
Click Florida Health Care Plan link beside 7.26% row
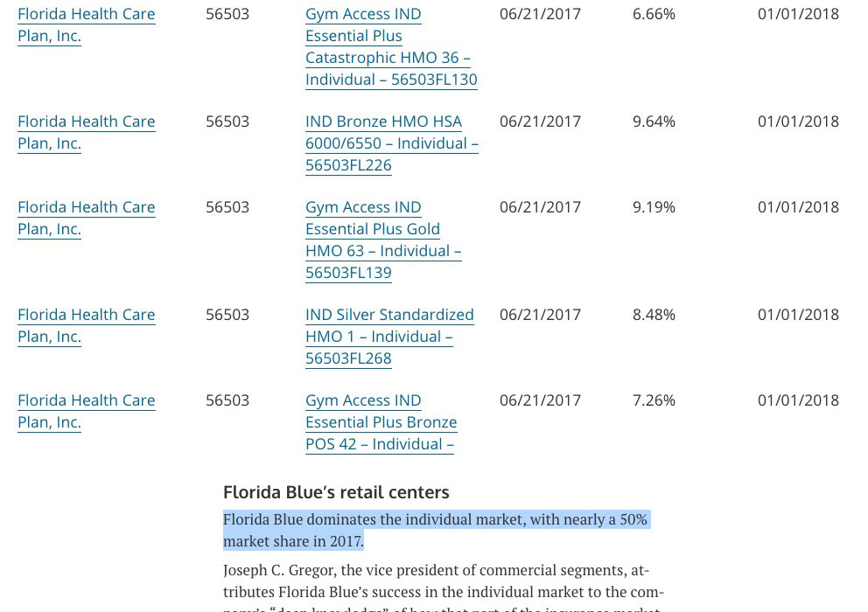[x=87, y=411]
